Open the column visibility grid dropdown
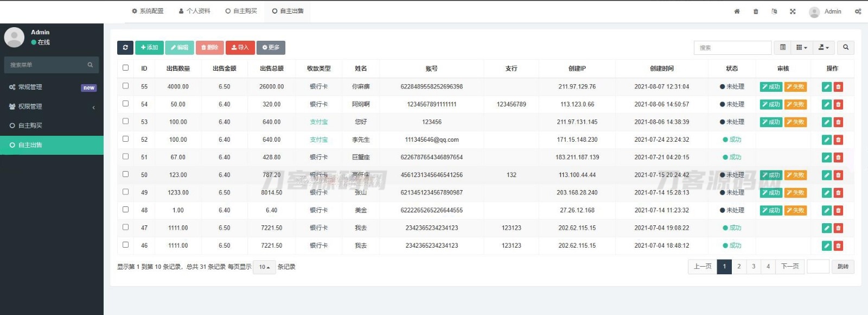Screen dimensions: 868x315 pos(801,48)
